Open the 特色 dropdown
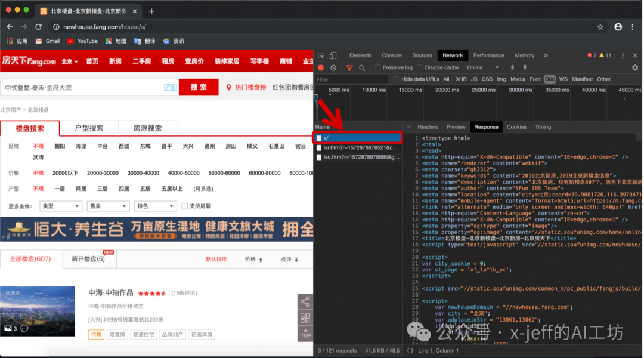The image size is (644, 358). coord(155,206)
